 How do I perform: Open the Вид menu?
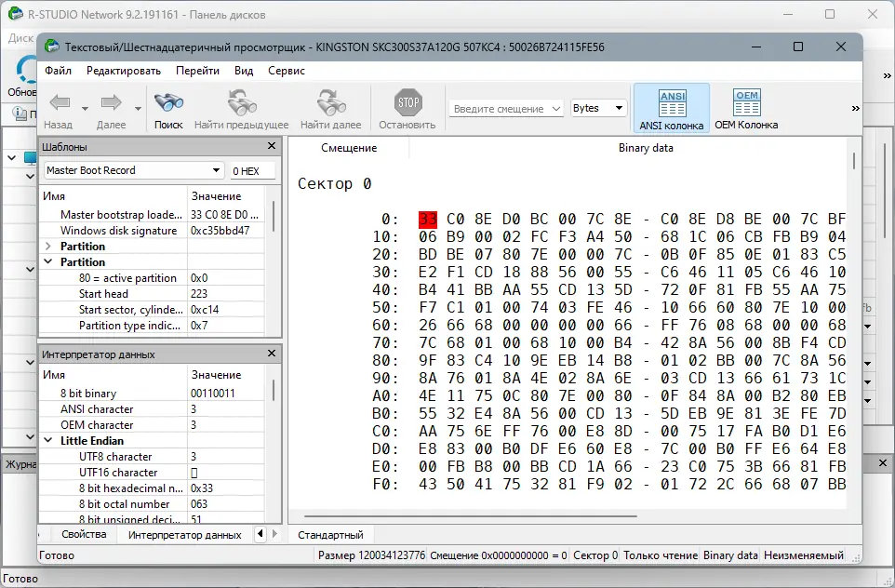244,70
